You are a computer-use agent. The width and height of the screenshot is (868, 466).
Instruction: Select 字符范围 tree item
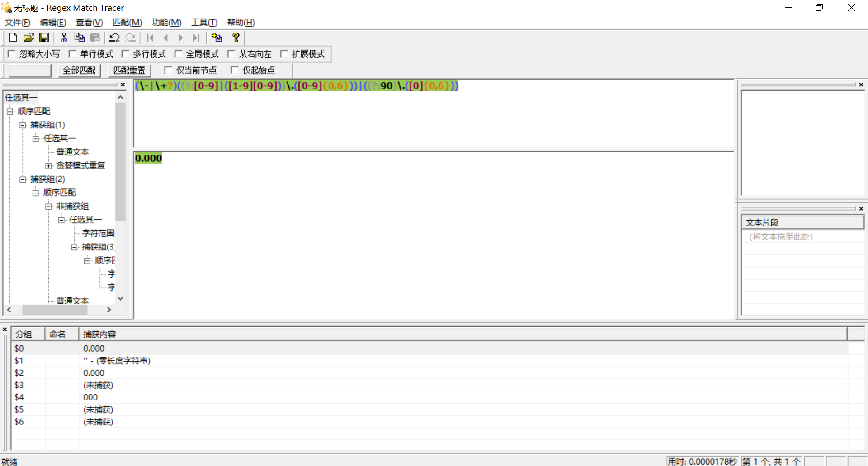pyautogui.click(x=98, y=233)
